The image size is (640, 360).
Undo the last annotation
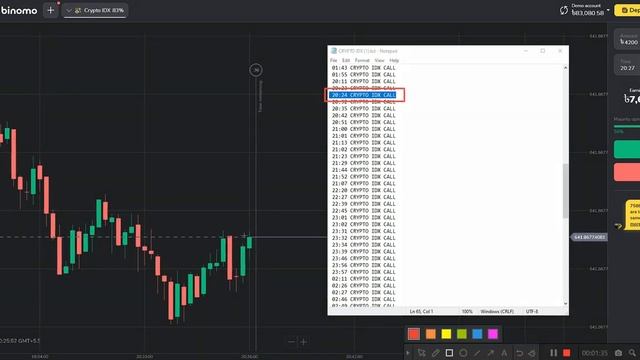519,353
